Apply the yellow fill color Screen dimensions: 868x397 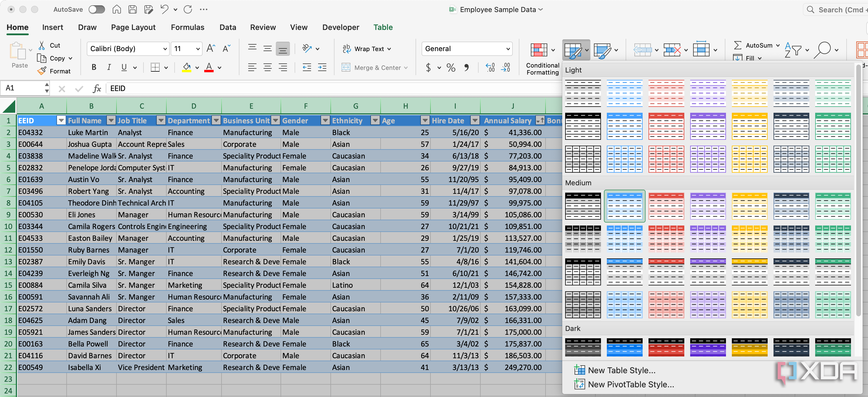point(187,68)
